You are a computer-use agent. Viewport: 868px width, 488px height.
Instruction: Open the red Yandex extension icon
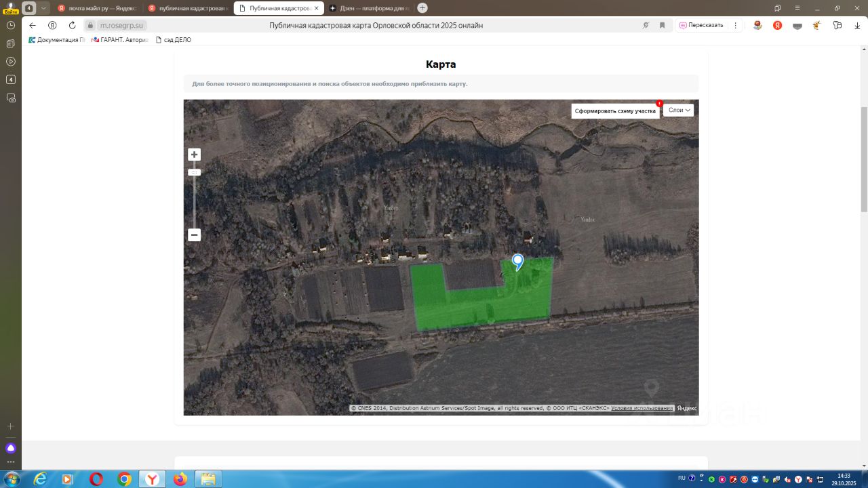778,25
